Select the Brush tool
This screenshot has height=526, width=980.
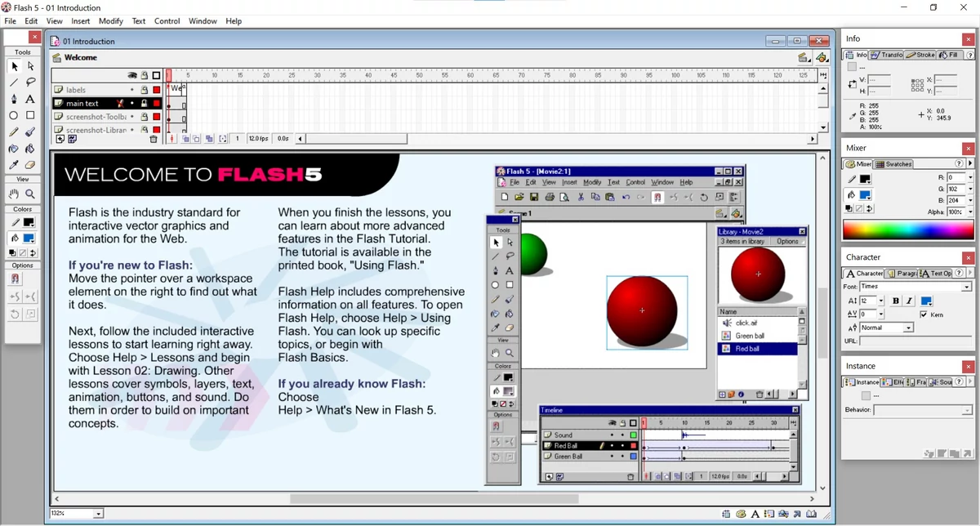tap(30, 132)
